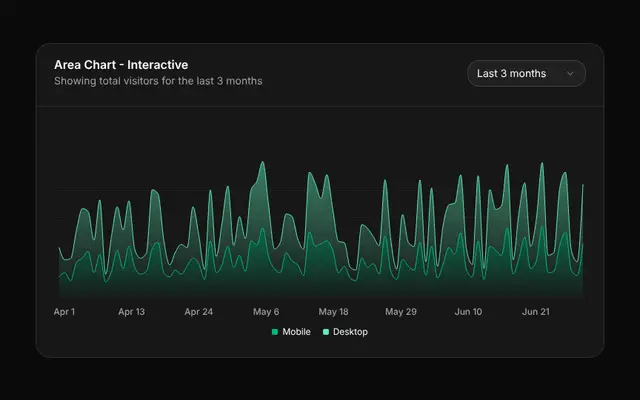Click the May 6 axis label
640x400 pixels.
(266, 312)
